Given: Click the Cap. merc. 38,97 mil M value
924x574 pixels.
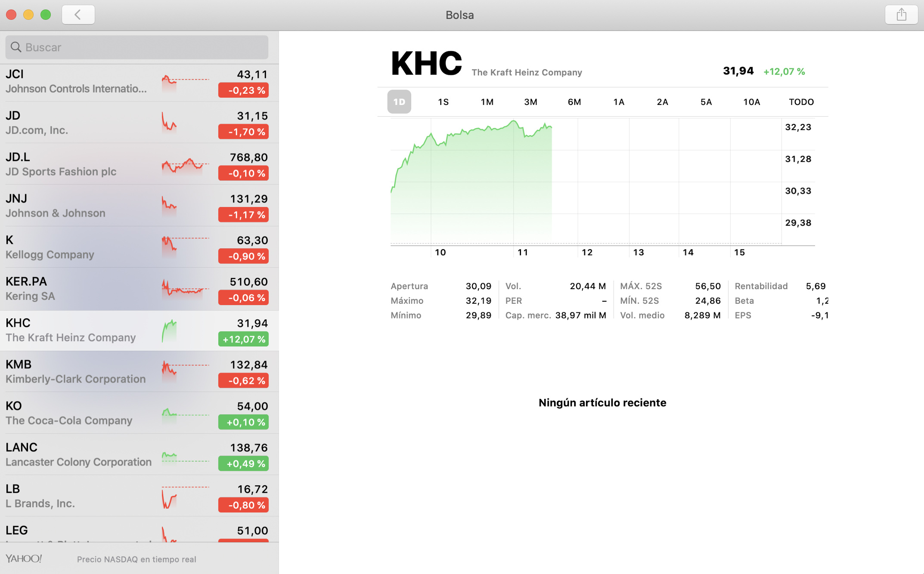Looking at the screenshot, I should pos(580,315).
